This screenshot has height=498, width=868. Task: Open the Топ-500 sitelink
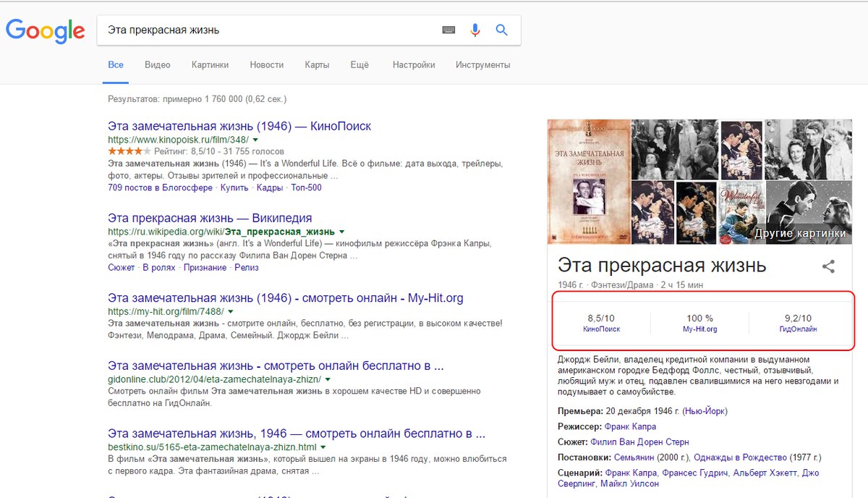point(306,187)
